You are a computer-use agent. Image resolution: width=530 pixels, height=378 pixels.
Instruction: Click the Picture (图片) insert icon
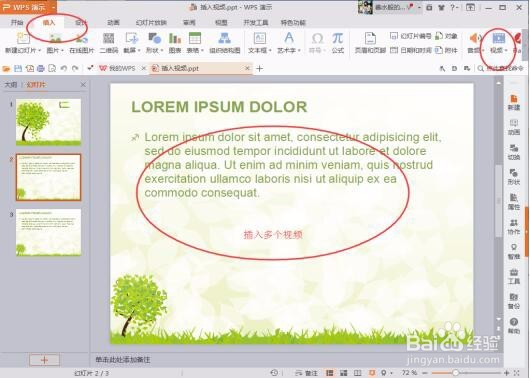pos(55,38)
